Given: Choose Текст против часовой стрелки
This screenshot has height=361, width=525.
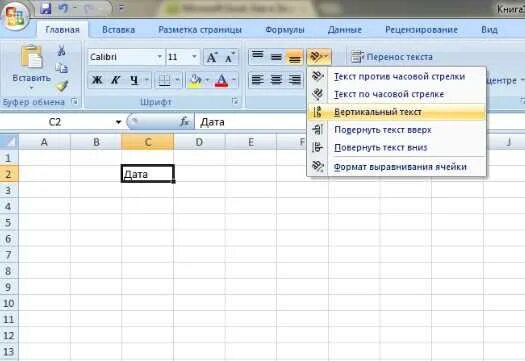Looking at the screenshot, I should coord(396,76).
